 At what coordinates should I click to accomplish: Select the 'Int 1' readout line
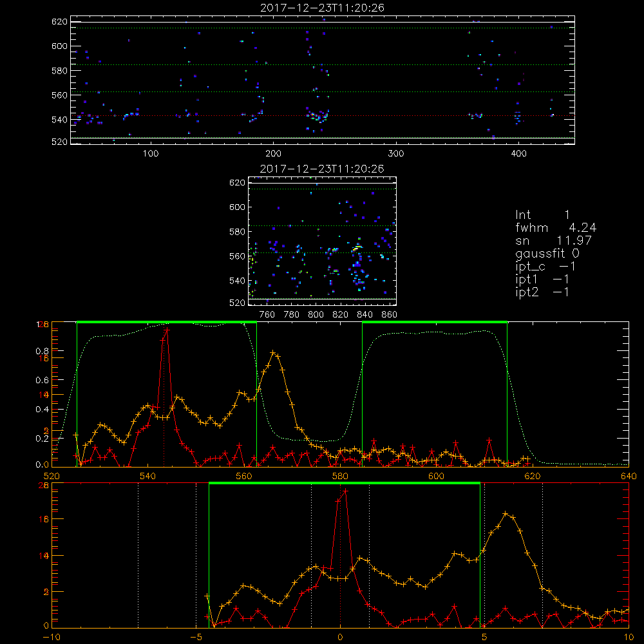(x=542, y=215)
